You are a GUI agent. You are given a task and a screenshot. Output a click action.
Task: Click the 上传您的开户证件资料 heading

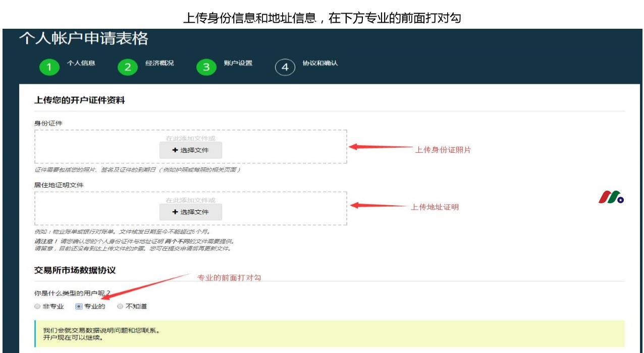(79, 100)
